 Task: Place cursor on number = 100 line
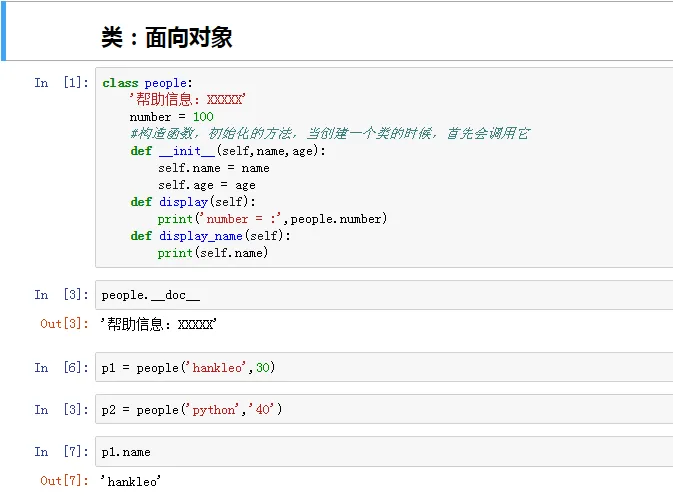click(x=172, y=117)
